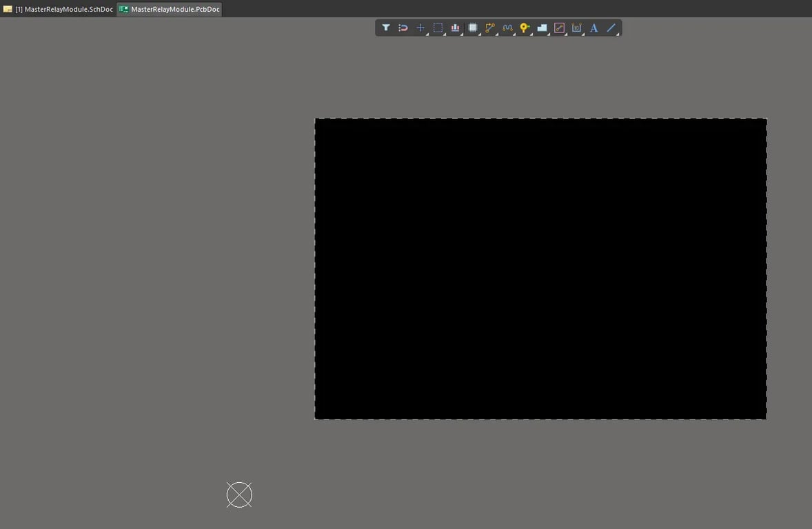Select the rectangular selection tool
The image size is (812, 529).
pos(438,28)
